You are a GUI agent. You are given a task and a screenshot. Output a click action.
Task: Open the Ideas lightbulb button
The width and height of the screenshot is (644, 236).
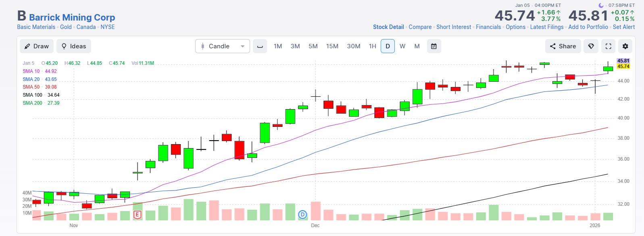74,46
